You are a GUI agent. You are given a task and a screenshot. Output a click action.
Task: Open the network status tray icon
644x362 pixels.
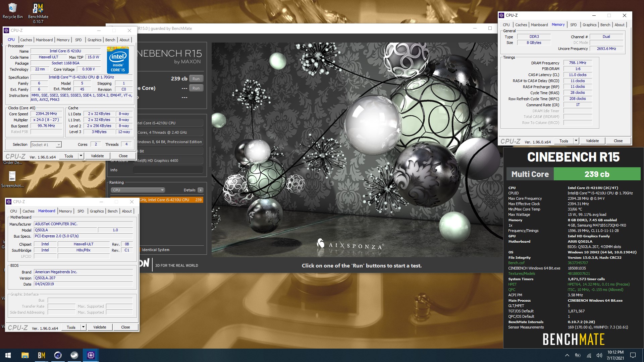pyautogui.click(x=589, y=355)
